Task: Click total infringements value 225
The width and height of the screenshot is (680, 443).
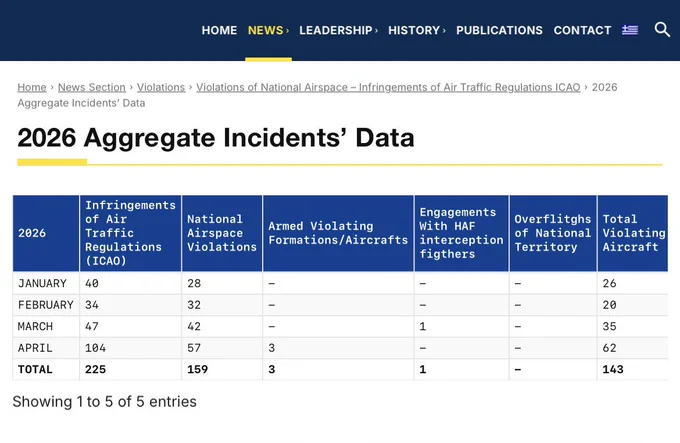Action: (95, 370)
